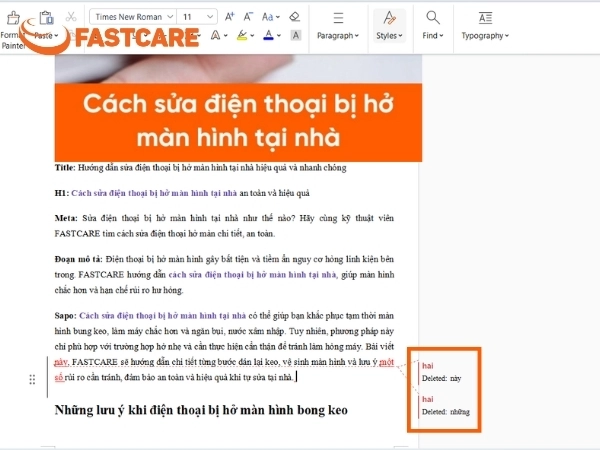Image resolution: width=600 pixels, height=450 pixels.
Task: Click the Typography icon
Action: coord(485,18)
